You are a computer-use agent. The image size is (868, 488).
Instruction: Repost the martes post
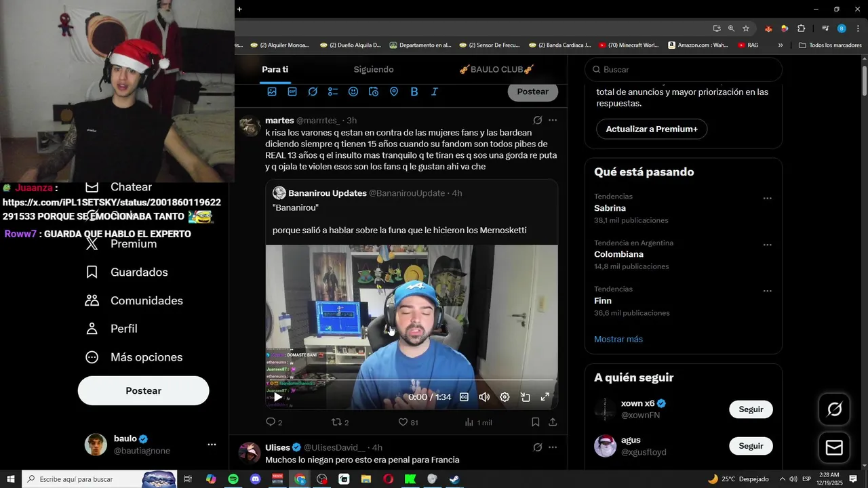[340, 422]
